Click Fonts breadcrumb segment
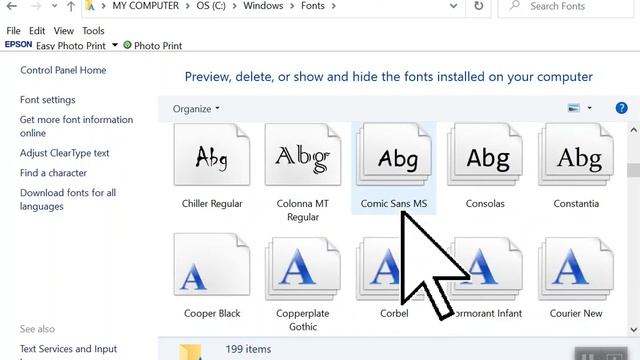640x360 pixels. point(313,6)
